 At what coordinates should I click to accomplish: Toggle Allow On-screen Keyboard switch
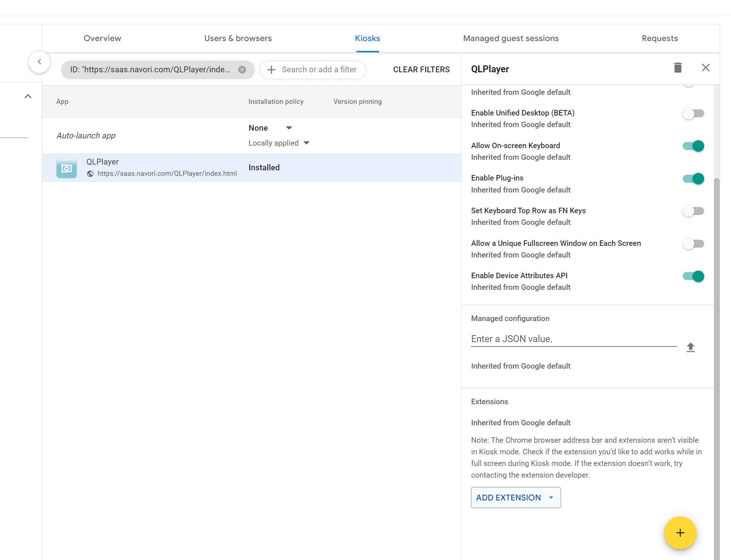tap(693, 146)
